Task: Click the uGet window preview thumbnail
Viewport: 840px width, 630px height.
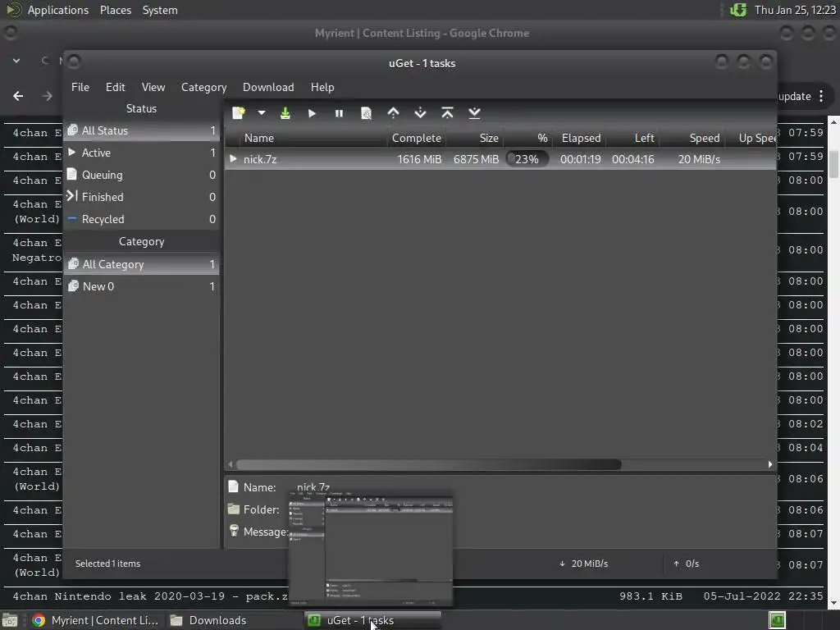Action: (x=371, y=549)
